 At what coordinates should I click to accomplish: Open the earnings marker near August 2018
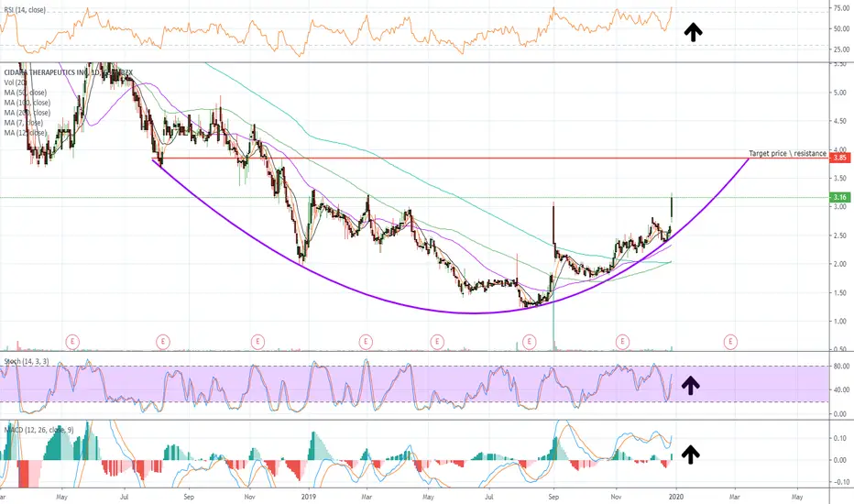point(163,342)
